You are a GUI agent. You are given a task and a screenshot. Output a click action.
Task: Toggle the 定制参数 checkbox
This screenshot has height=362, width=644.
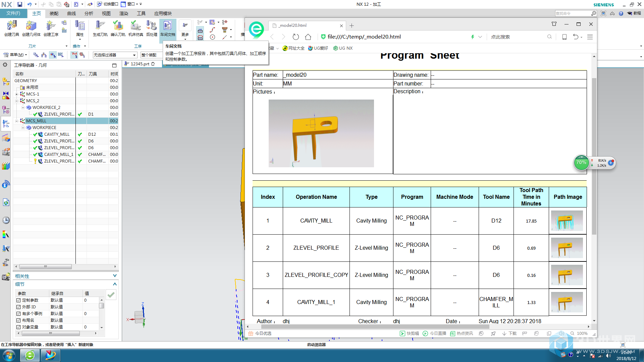click(x=19, y=300)
